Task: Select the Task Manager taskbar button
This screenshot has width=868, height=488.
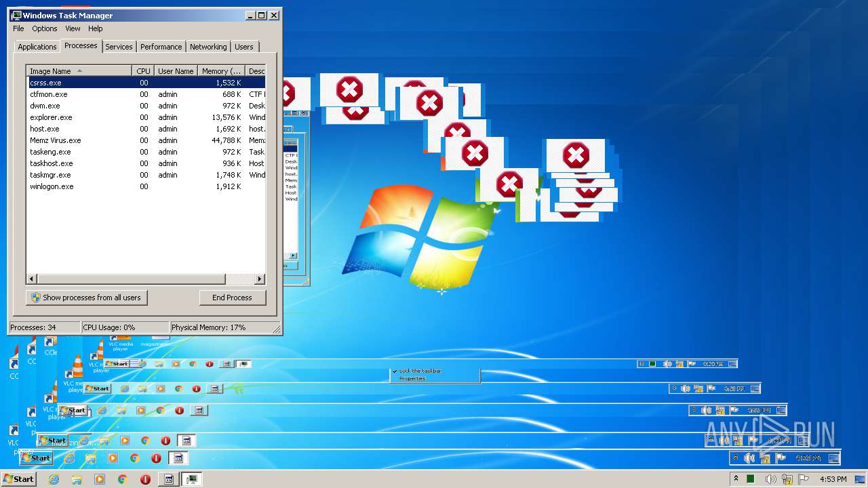Action: (x=192, y=479)
